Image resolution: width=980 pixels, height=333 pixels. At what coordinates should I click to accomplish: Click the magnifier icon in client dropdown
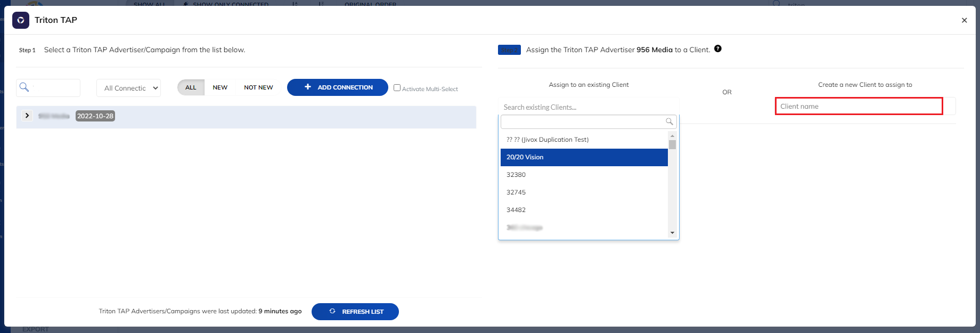point(669,121)
